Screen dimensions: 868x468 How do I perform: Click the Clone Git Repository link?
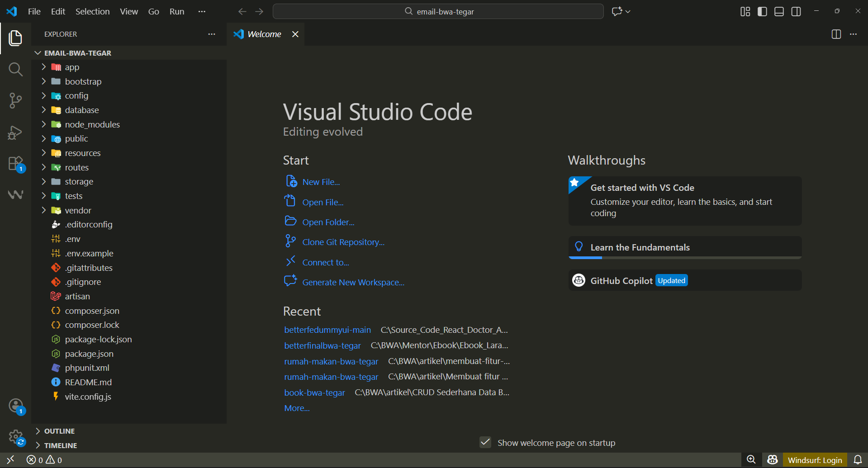[343, 242]
